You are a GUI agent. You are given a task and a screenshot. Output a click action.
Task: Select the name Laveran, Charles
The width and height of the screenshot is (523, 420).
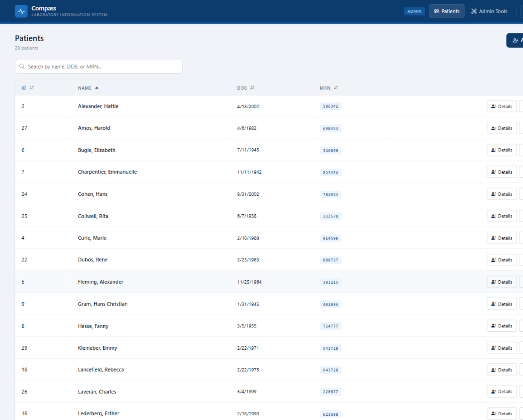(x=97, y=392)
